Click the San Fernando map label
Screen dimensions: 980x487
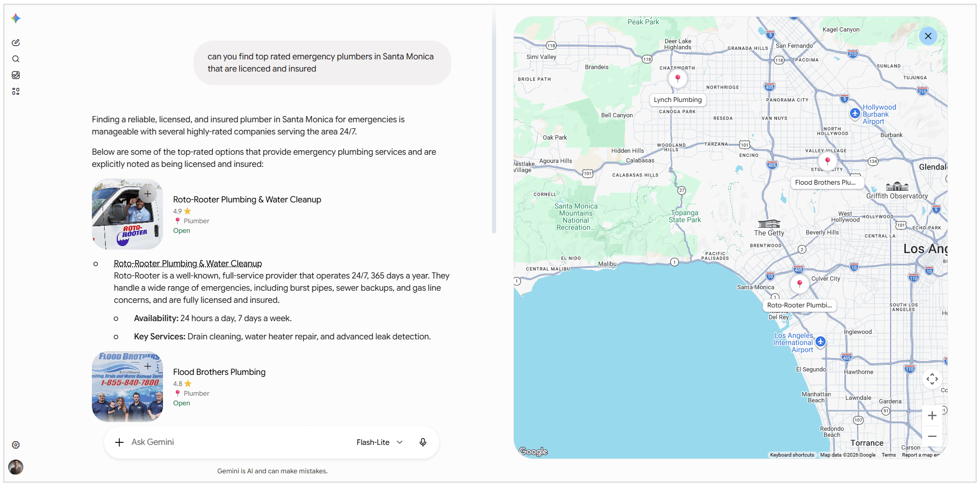click(794, 46)
